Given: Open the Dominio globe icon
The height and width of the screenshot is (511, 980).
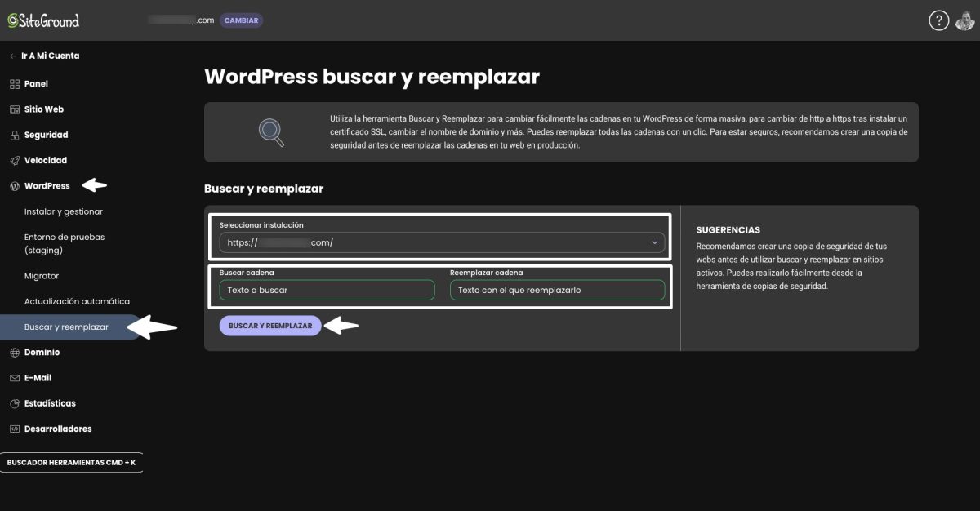Looking at the screenshot, I should click(13, 352).
